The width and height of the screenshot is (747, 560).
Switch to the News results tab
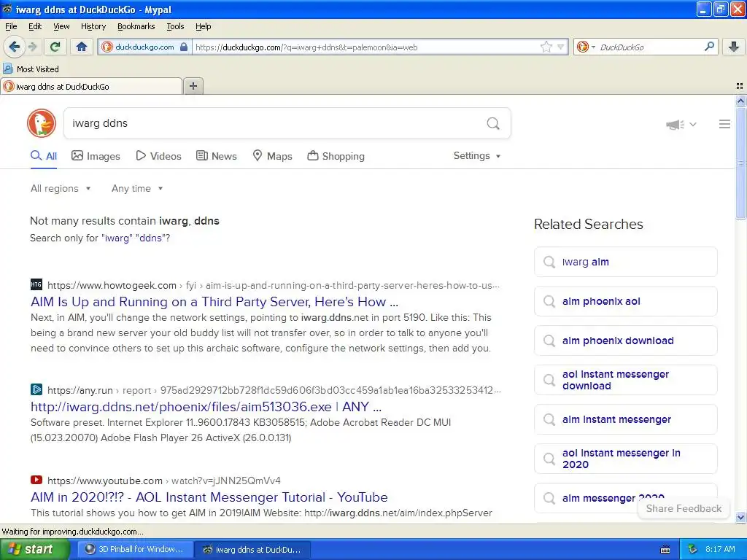(216, 156)
